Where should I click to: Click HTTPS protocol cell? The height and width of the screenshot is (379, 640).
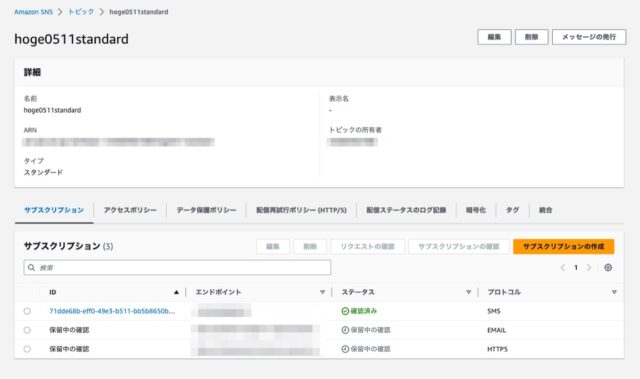click(x=497, y=349)
